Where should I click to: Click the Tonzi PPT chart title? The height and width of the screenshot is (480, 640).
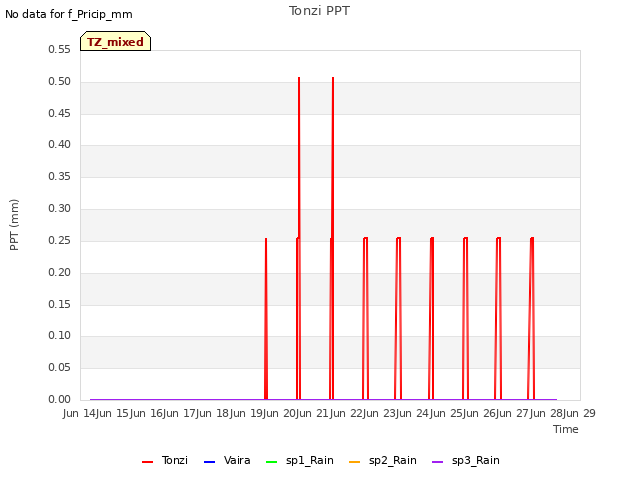click(x=319, y=11)
